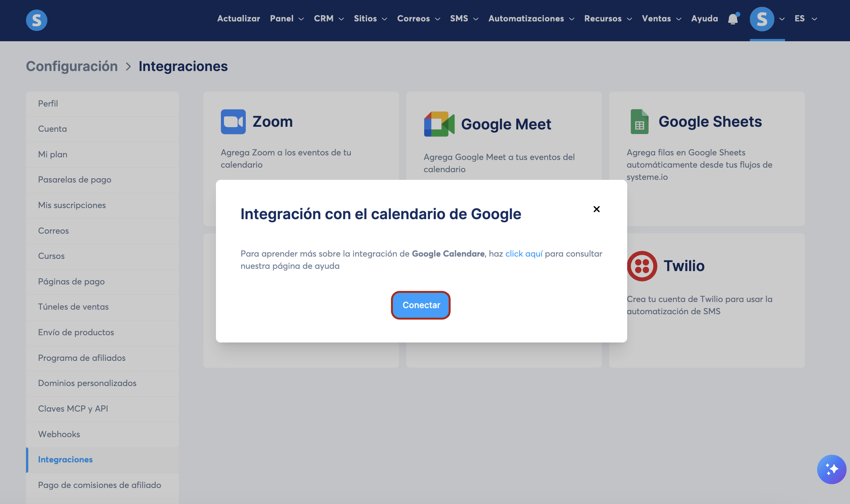Expand the SMS dropdown menu
The height and width of the screenshot is (504, 850).
pos(464,19)
